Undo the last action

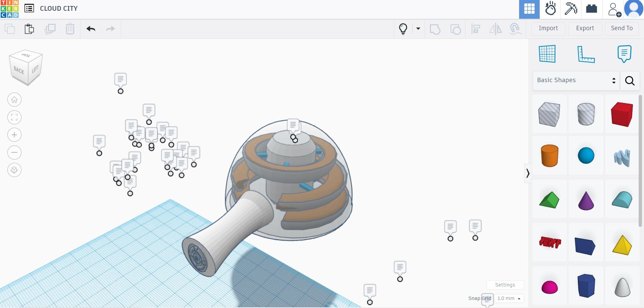(91, 29)
